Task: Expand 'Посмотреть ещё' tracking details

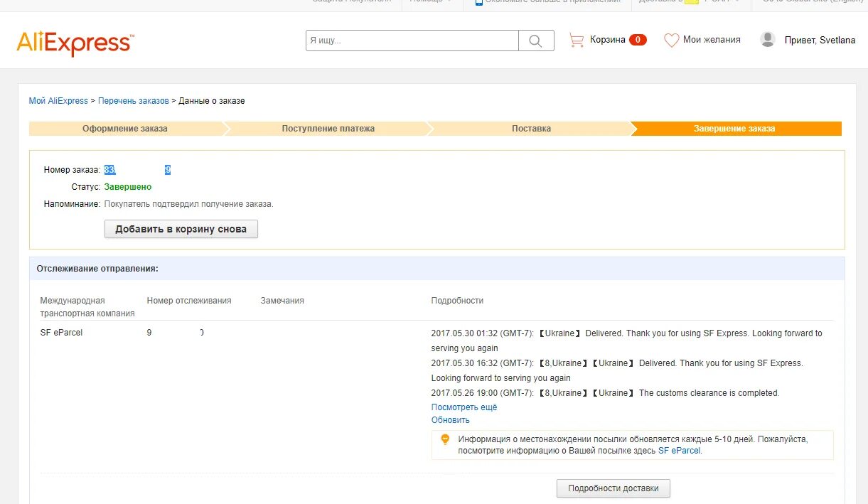Action: tap(464, 407)
